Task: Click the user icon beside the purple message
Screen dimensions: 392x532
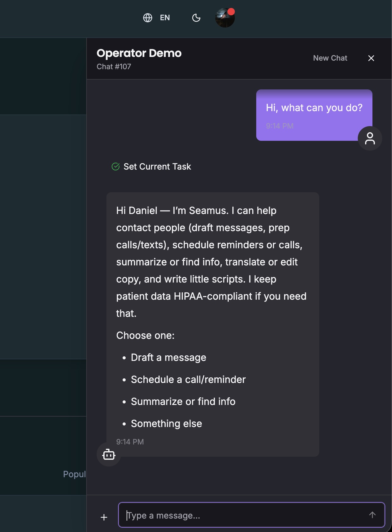Action: pyautogui.click(x=370, y=138)
